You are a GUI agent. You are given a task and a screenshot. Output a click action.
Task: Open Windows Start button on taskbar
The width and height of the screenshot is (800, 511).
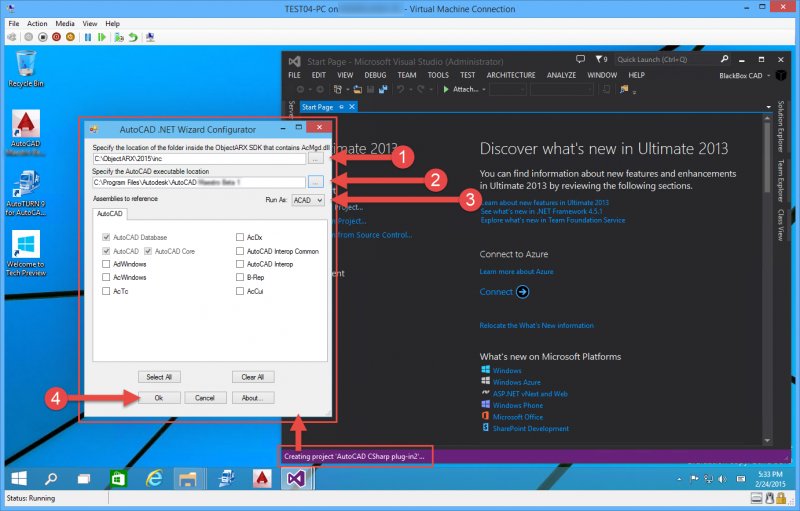point(19,478)
